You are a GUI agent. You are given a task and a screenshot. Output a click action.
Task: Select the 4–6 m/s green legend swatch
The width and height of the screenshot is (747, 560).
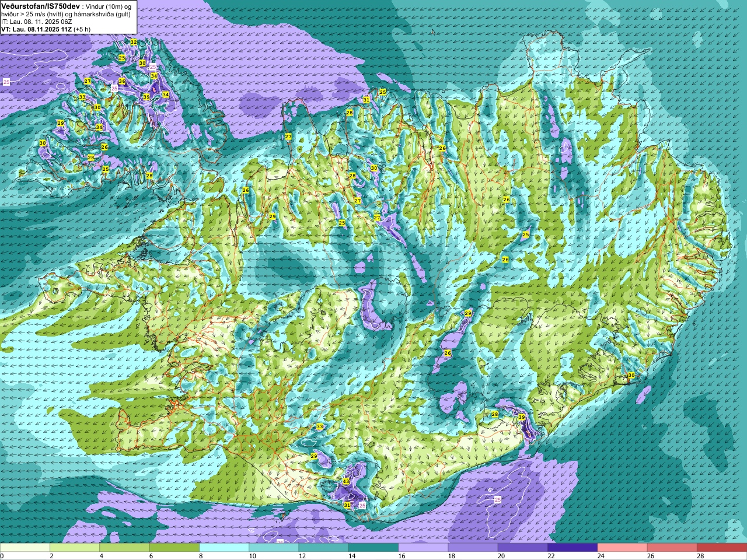pos(124,548)
